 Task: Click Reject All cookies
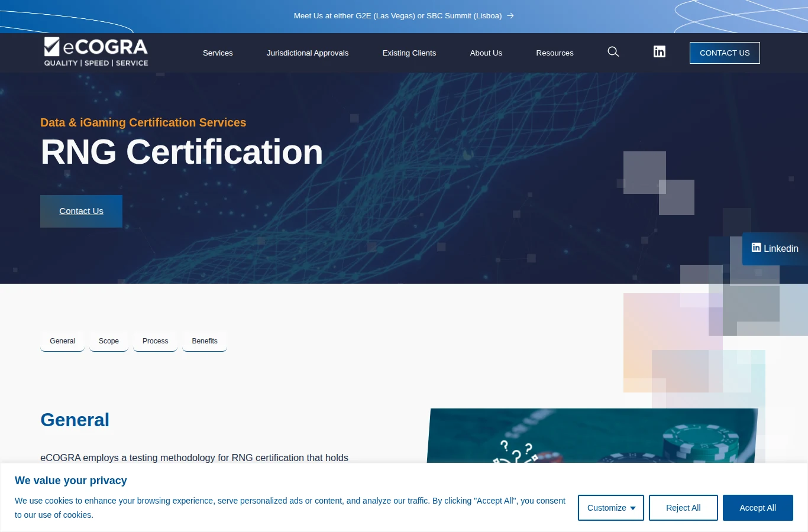[683, 508]
